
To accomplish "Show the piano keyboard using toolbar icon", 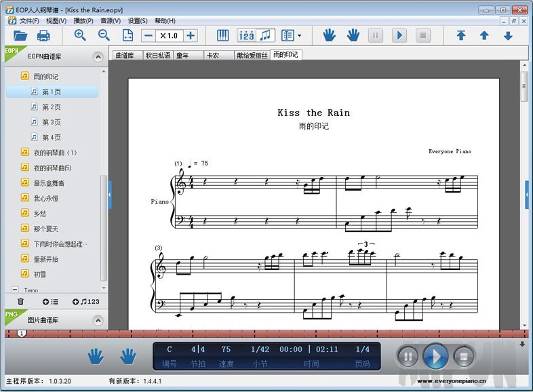I will [x=222, y=36].
